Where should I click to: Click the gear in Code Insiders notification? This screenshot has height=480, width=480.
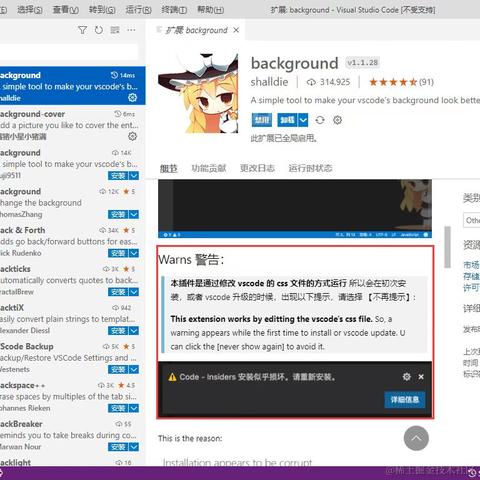click(407, 377)
